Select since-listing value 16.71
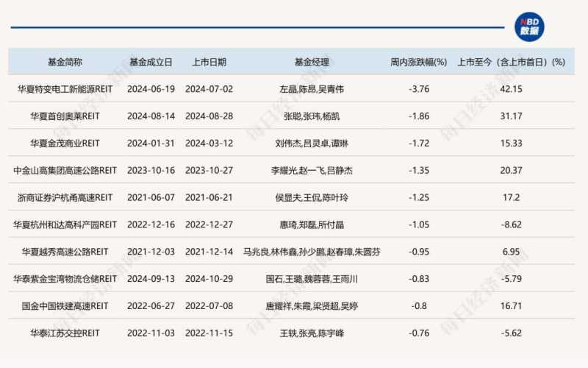588x368 pixels. tap(511, 305)
